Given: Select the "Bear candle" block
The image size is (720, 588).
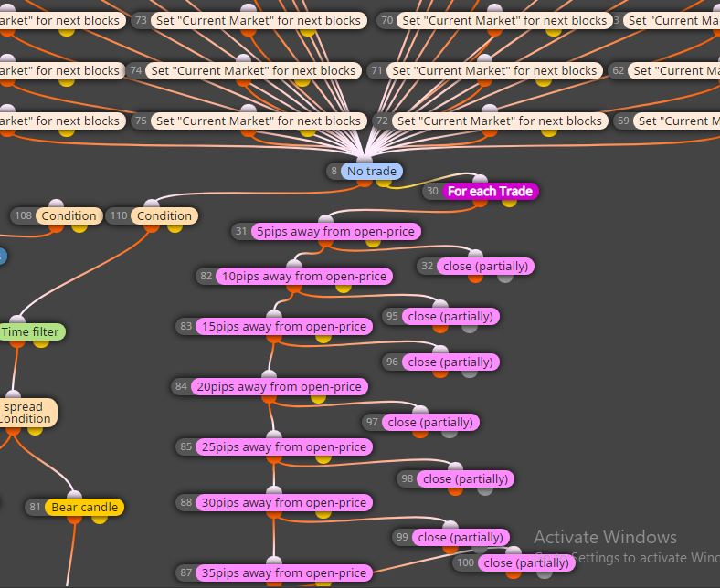Looking at the screenshot, I should [x=84, y=508].
